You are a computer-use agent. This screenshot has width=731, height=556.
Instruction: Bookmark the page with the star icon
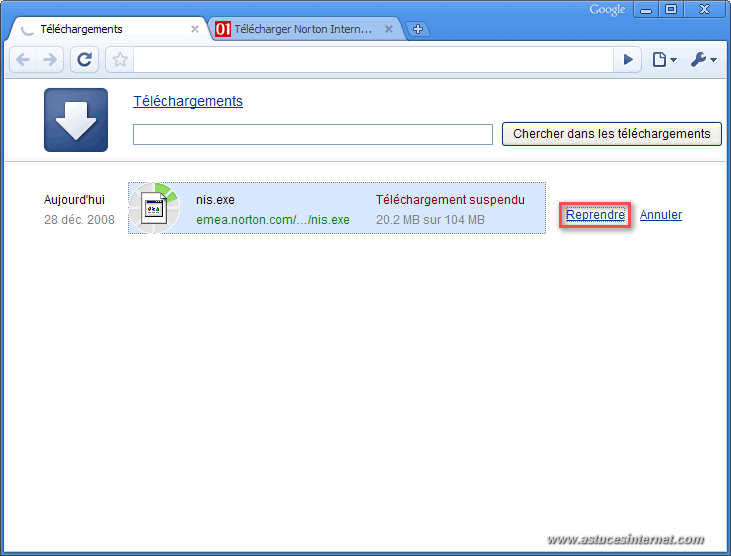pyautogui.click(x=120, y=60)
